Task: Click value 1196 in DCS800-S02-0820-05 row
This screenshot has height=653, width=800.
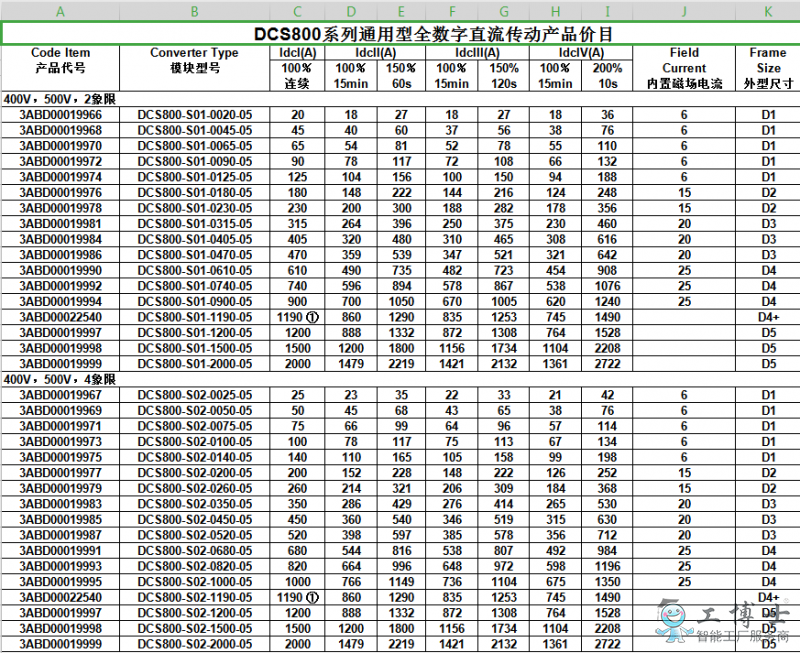Action: click(607, 566)
